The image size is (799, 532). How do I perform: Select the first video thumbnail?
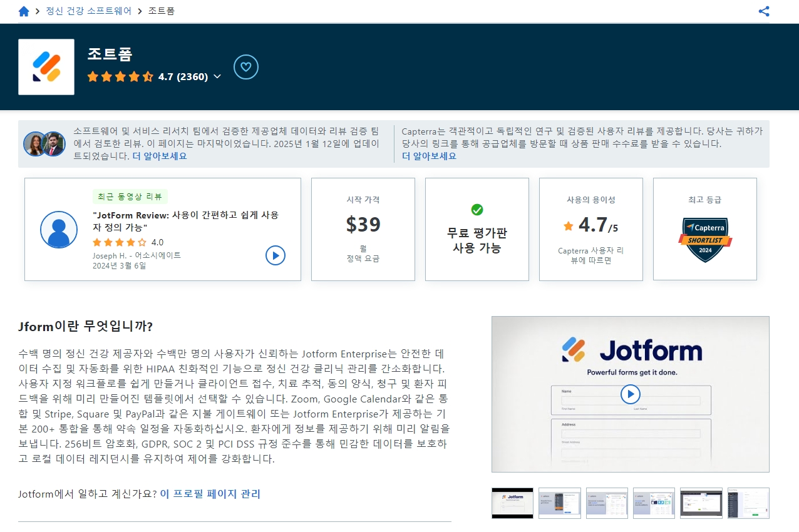click(512, 503)
